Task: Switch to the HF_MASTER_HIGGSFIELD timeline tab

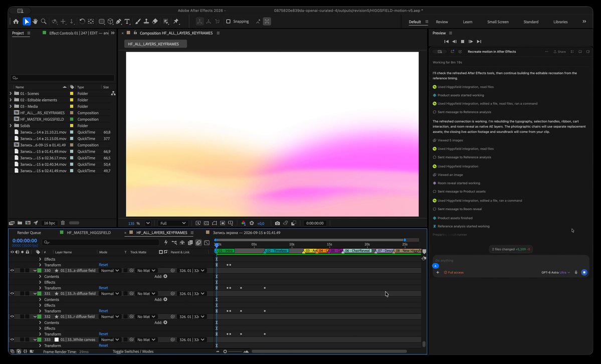Action: coord(89,233)
